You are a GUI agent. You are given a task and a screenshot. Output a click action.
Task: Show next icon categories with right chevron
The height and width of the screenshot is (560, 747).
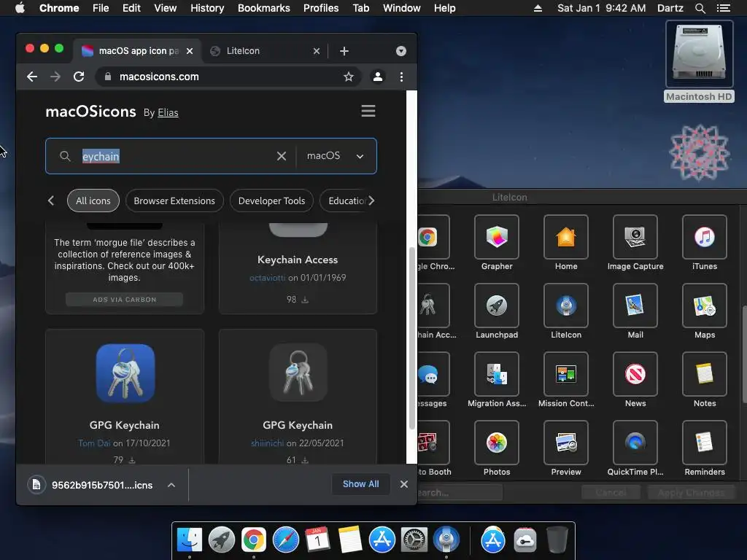tap(371, 201)
